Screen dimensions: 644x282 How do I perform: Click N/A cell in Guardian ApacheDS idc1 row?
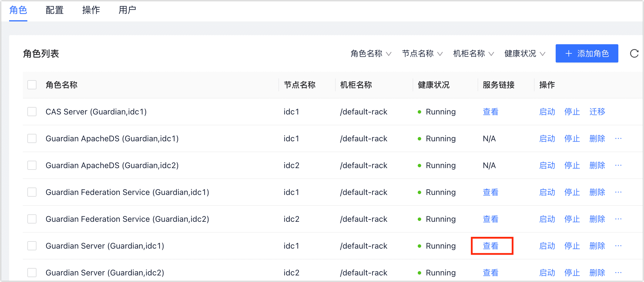pyautogui.click(x=489, y=138)
